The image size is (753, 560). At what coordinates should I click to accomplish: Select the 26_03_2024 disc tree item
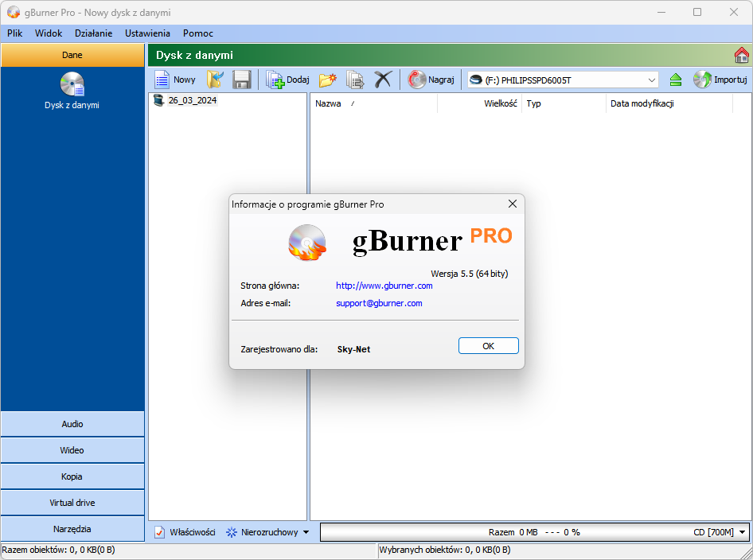pos(192,100)
